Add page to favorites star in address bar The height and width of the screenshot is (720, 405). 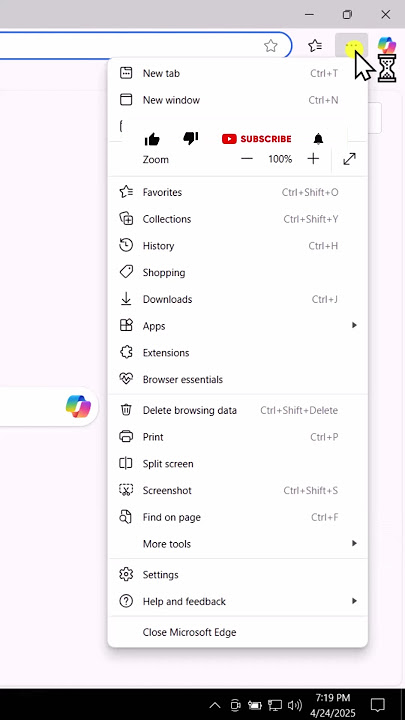(271, 45)
